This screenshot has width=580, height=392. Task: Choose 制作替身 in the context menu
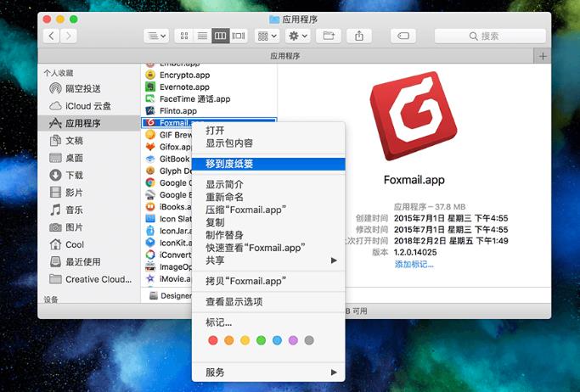click(268, 235)
